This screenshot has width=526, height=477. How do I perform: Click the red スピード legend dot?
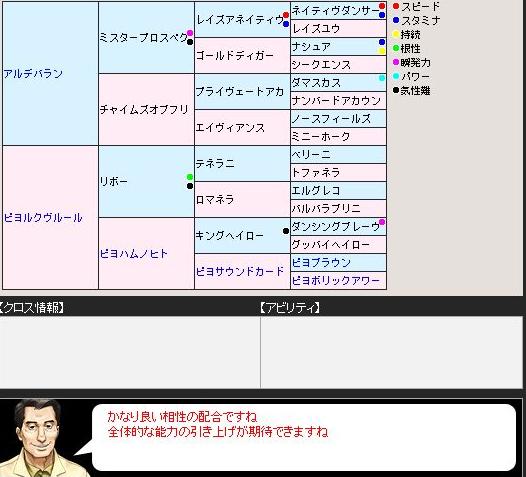click(396, 6)
